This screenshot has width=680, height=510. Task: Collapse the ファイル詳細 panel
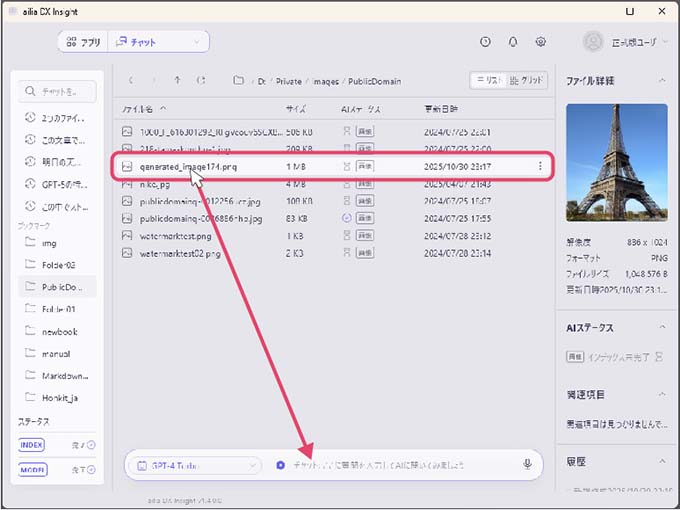click(x=660, y=80)
